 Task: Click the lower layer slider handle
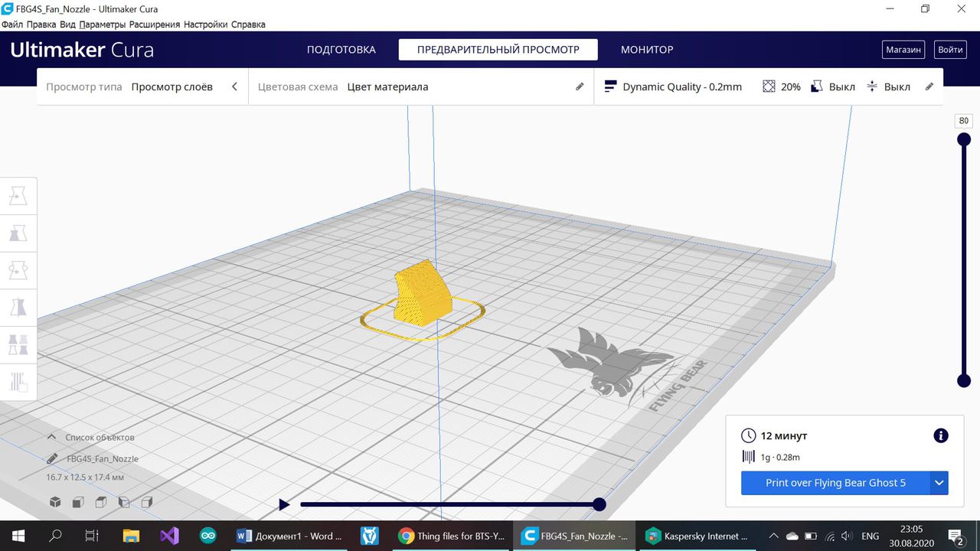click(964, 381)
